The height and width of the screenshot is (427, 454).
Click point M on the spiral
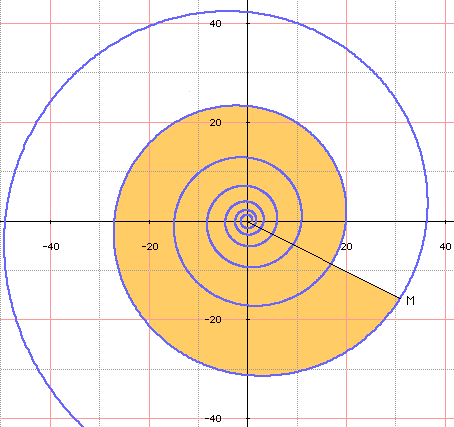tap(400, 298)
